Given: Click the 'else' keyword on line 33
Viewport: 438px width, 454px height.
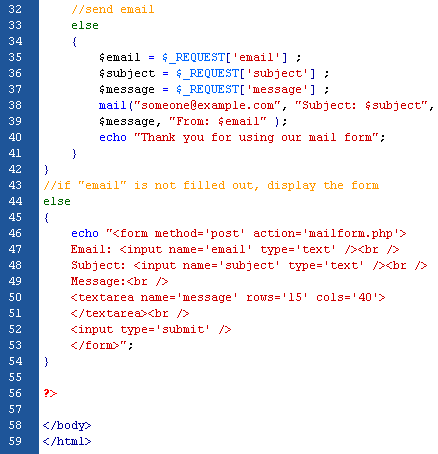Looking at the screenshot, I should pos(85,25).
